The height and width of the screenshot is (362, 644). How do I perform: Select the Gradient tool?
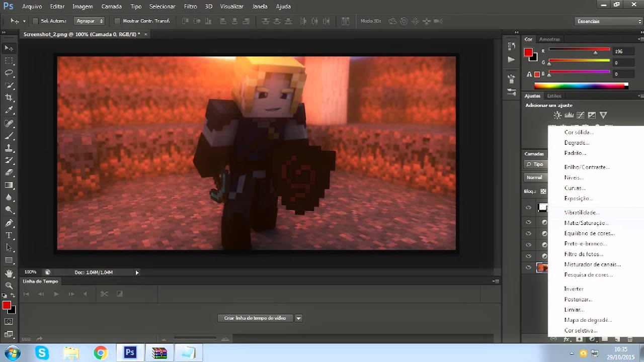click(9, 185)
